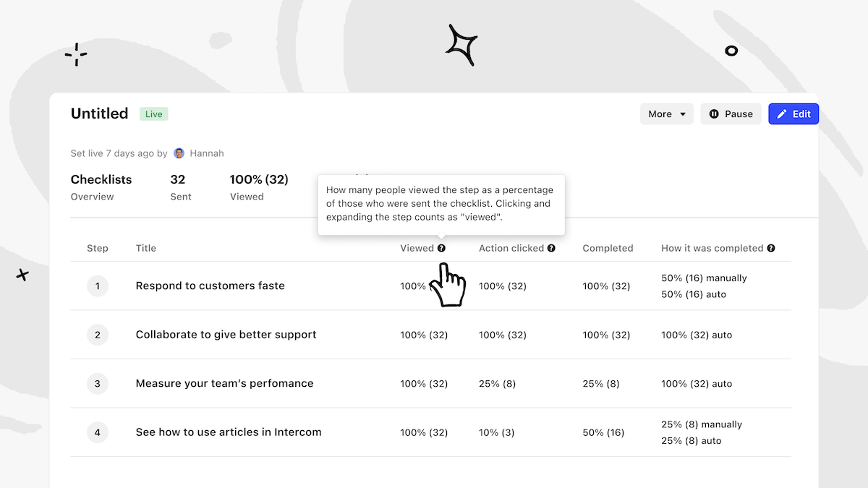Viewport: 868px width, 488px height.
Task: Pause the live checklist
Action: [x=731, y=114]
